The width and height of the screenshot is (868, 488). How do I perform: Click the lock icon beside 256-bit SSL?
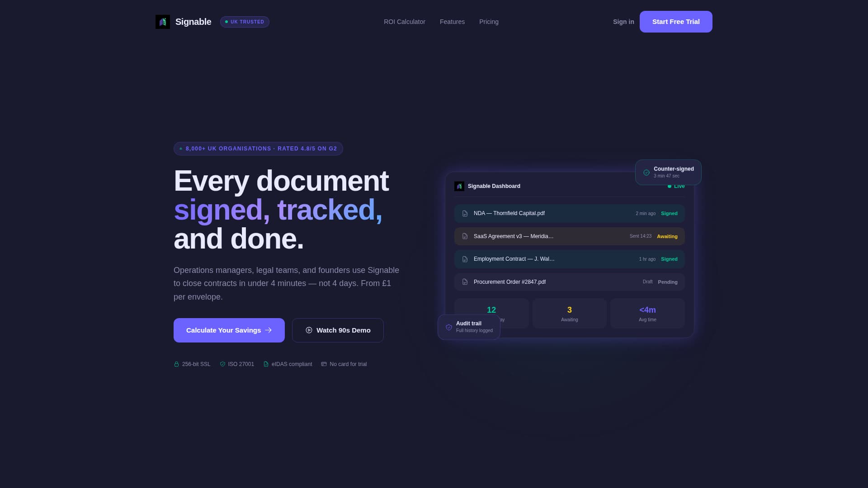(x=176, y=364)
